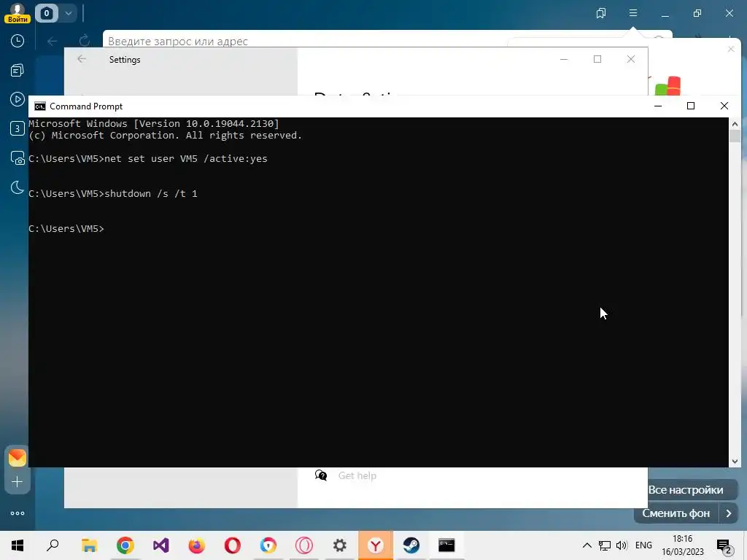Click the Войти profile icon
The image size is (747, 560).
pos(18,13)
